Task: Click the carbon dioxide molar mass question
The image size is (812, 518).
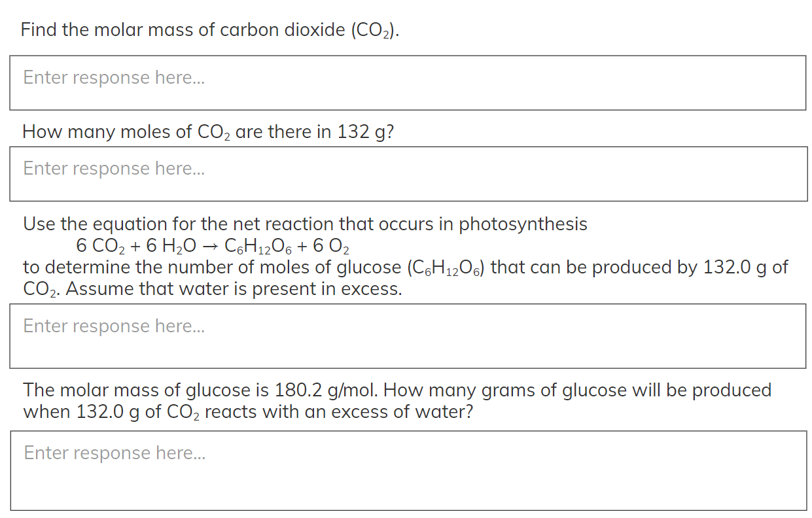Action: (209, 29)
